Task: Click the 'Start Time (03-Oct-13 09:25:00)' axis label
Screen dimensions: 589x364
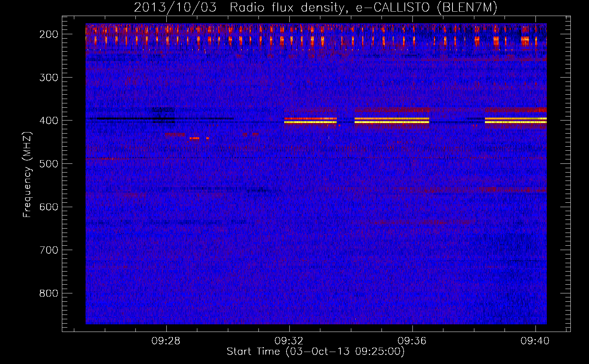Action: click(315, 352)
